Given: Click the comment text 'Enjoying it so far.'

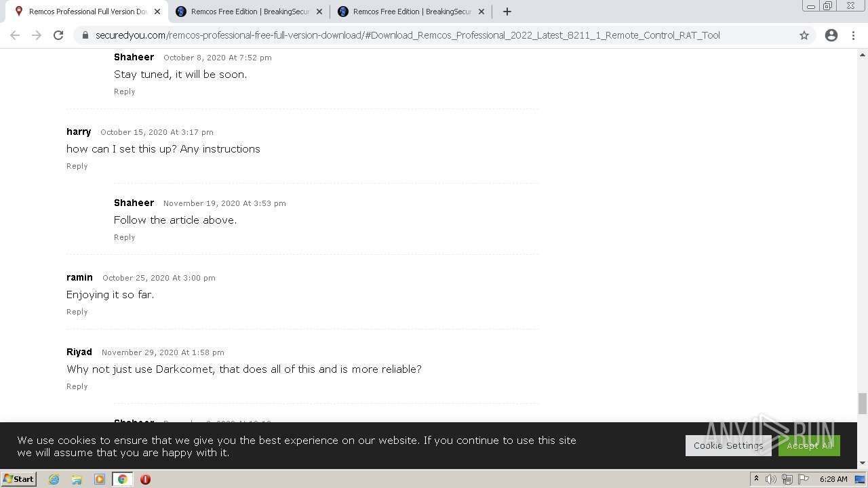Looking at the screenshot, I should [111, 295].
